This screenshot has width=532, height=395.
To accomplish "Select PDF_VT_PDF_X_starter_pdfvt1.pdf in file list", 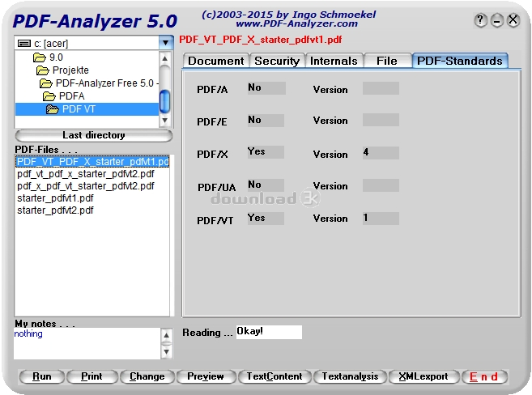I will [x=92, y=161].
